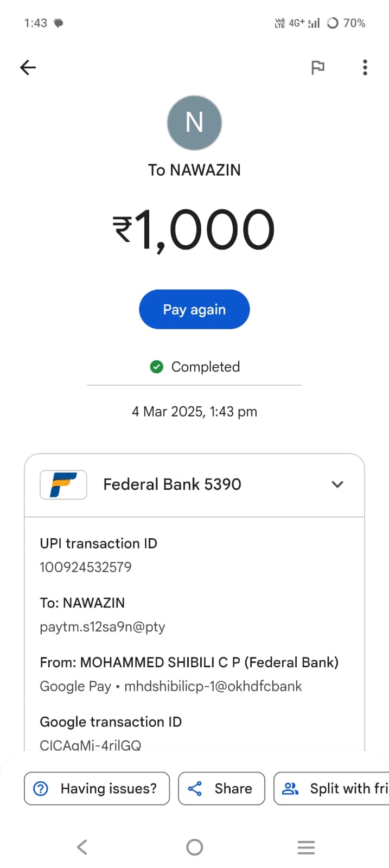Tap the Google transaction ID value
389x868 pixels.
[x=91, y=745]
